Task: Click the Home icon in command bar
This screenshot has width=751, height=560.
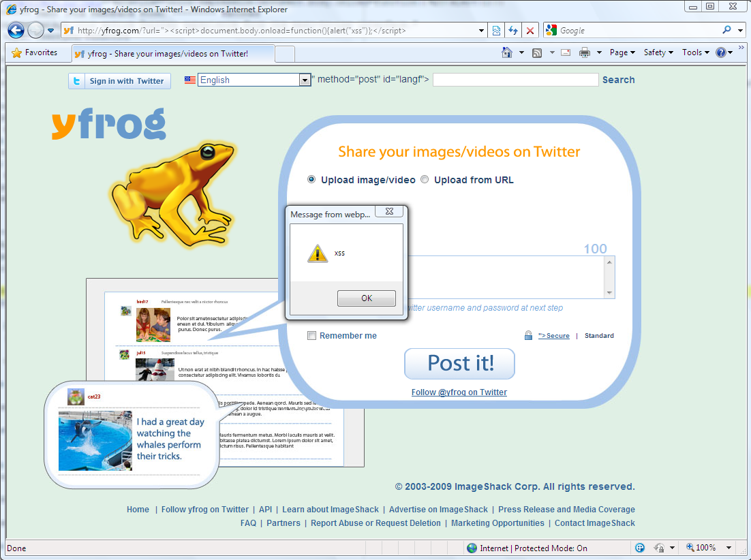Action: 507,52
